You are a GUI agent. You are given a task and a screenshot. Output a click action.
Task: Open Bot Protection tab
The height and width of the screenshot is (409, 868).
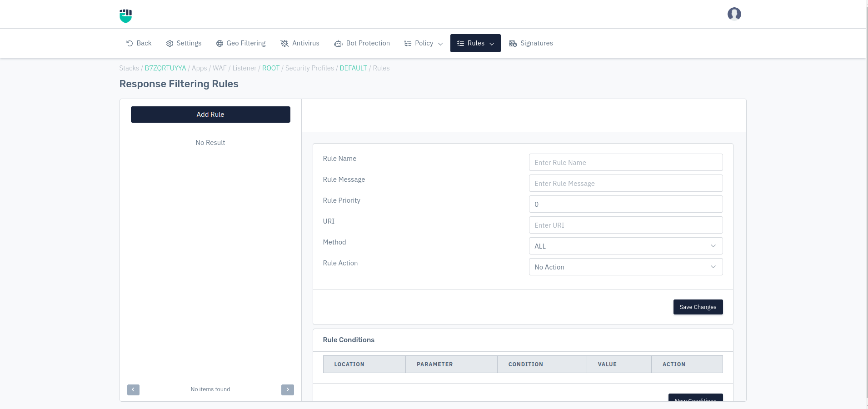tap(362, 43)
